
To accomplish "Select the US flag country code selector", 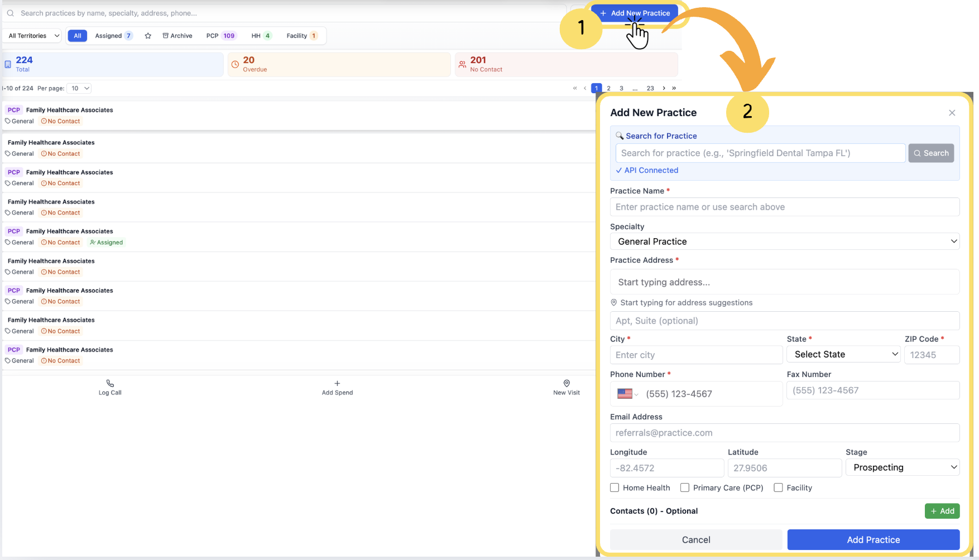I will click(627, 394).
